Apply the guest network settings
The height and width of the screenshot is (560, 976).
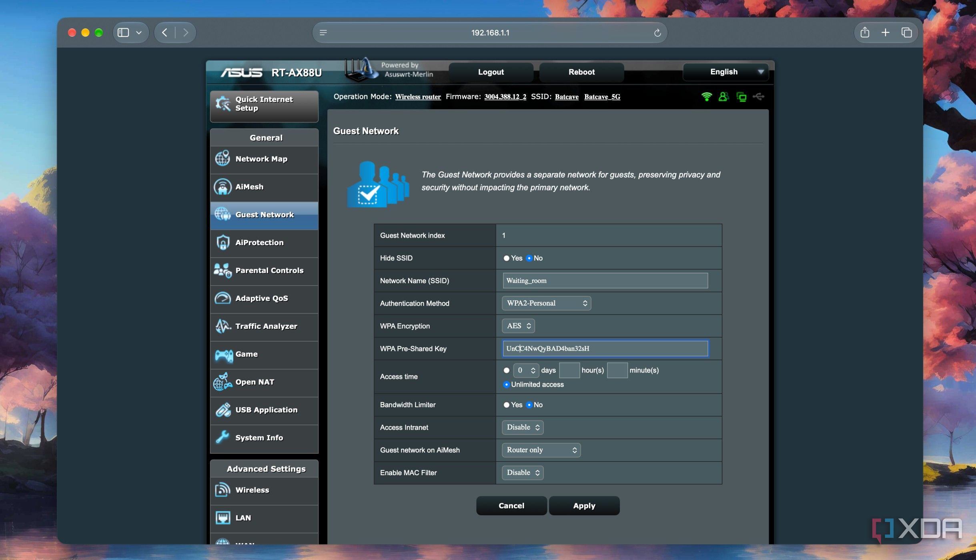[x=584, y=506]
